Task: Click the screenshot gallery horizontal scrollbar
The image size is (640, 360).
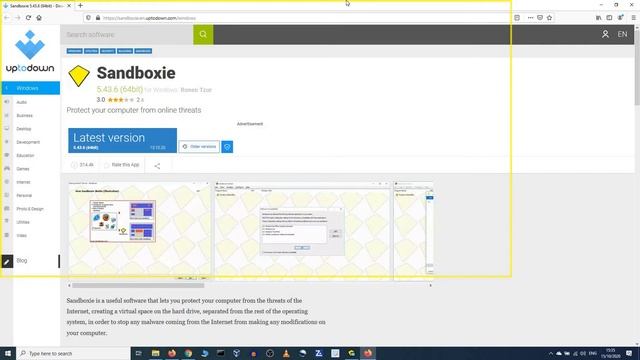Action: 138,286
